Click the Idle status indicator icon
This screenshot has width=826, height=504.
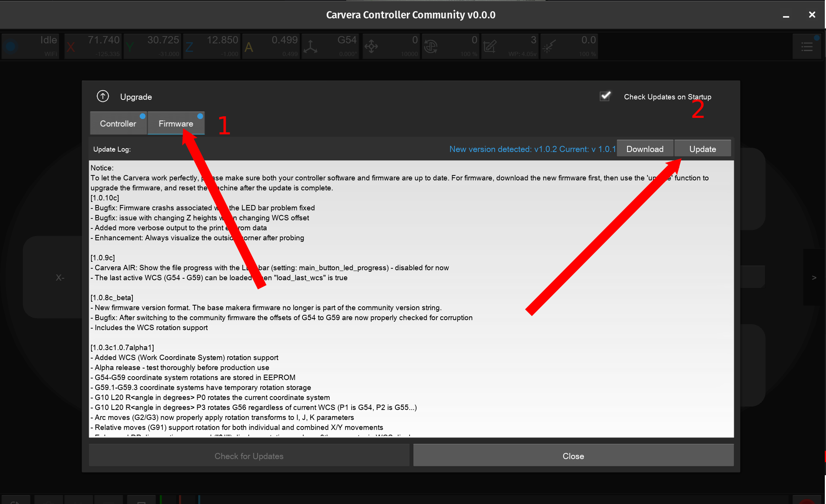click(11, 46)
